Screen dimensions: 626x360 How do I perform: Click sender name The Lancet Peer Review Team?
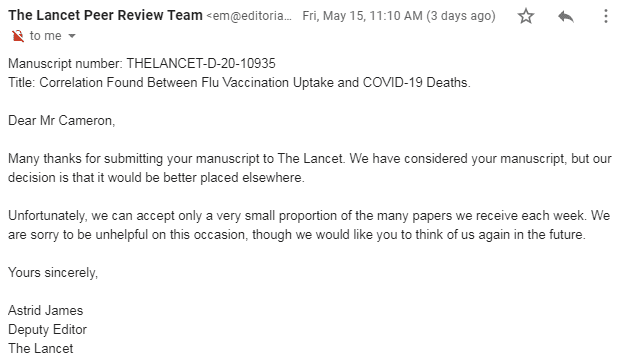coord(105,16)
